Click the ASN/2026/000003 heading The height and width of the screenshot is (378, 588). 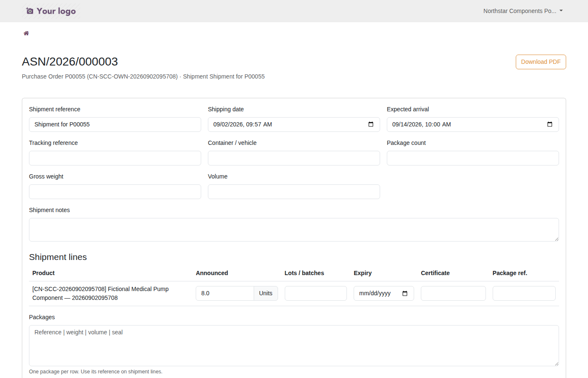point(70,62)
